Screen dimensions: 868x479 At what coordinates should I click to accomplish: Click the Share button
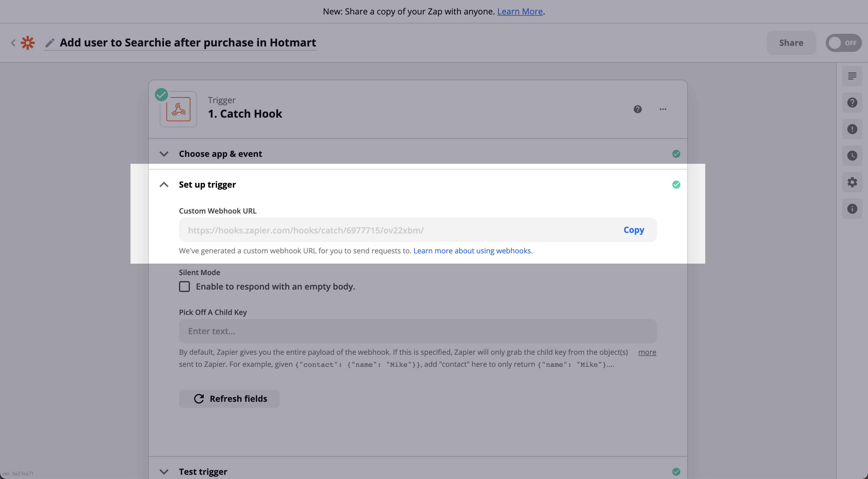tap(791, 43)
